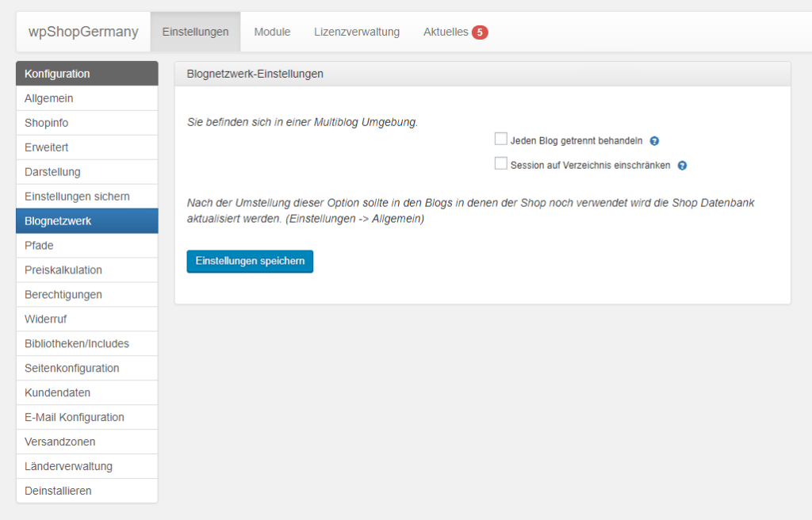
Task: Open Kundendaten settings
Action: point(87,392)
